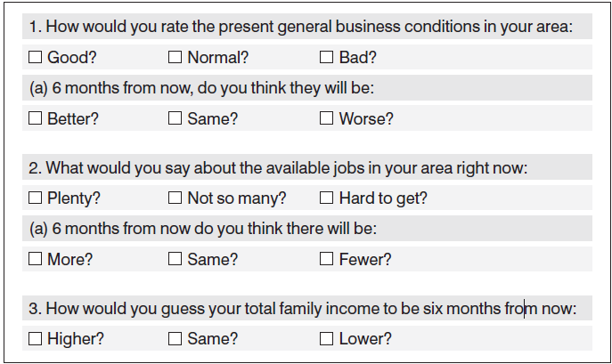Image resolution: width=612 pixels, height=364 pixels.
Task: Check the Plenty? jobs checkbox
Action: click(x=35, y=198)
